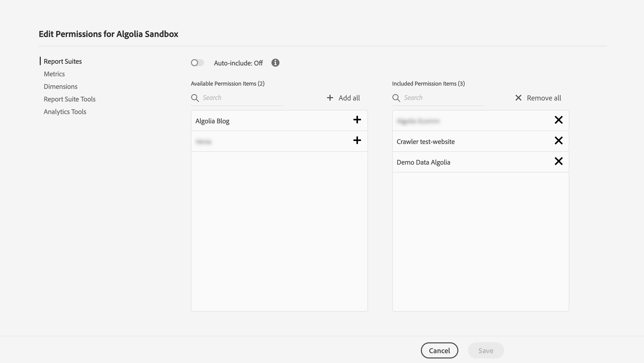Click the search icon in available items panel

(x=195, y=97)
